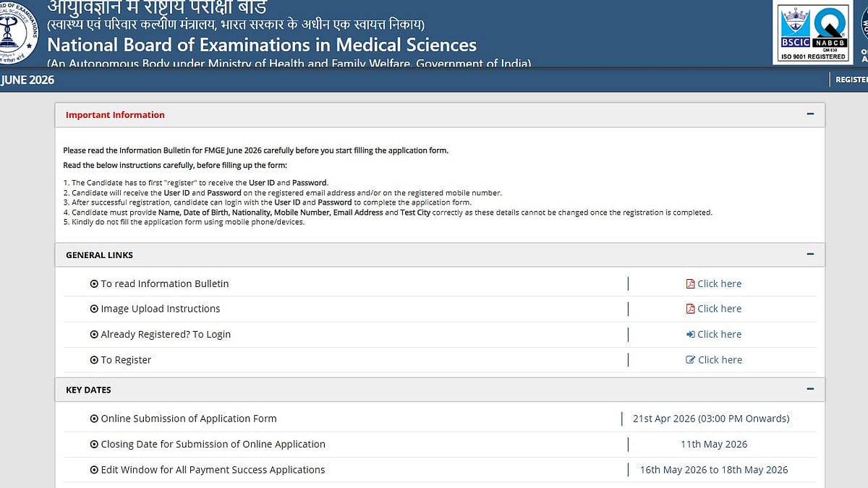The image size is (868, 488).
Task: Collapse the KEY DATES section
Action: pyautogui.click(x=810, y=389)
